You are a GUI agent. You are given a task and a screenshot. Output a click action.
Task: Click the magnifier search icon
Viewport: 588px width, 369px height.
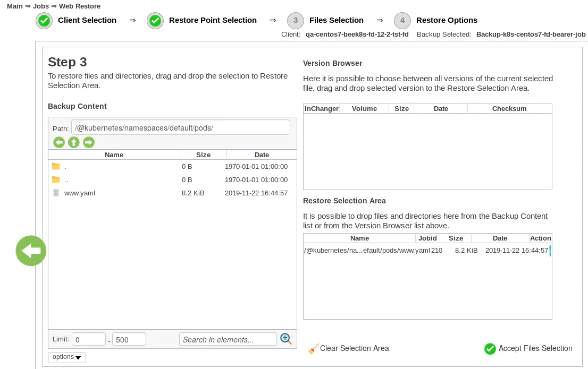(x=286, y=338)
